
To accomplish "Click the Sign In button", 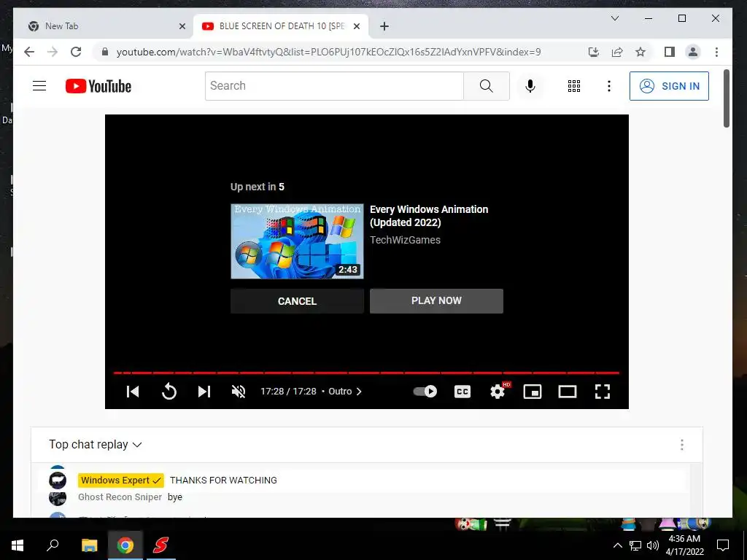I will [x=669, y=86].
